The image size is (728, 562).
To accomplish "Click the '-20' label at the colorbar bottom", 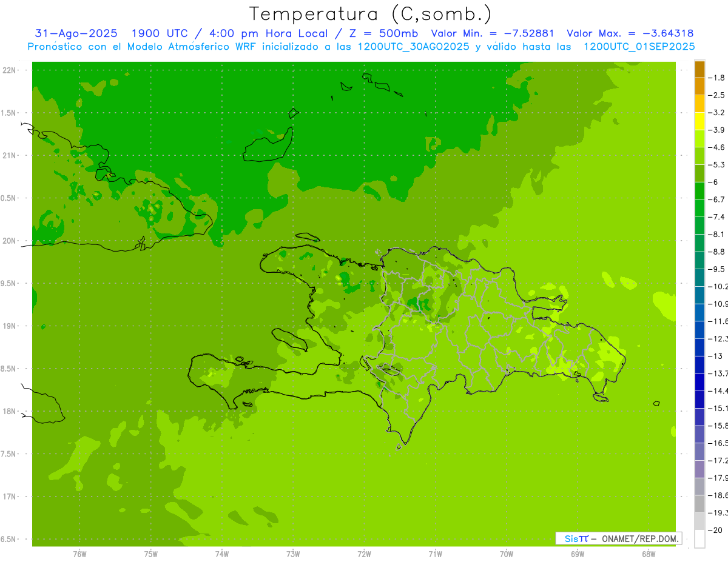I will click(715, 530).
